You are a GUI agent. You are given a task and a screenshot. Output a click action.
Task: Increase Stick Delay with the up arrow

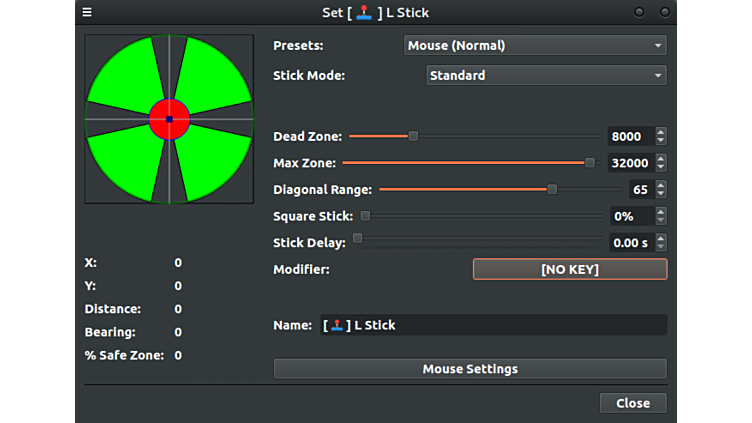point(661,238)
